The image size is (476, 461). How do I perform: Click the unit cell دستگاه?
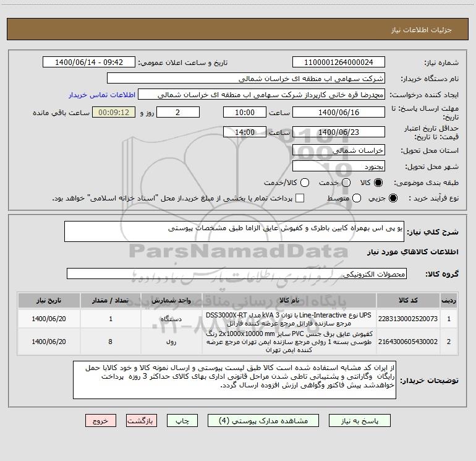[171, 319]
